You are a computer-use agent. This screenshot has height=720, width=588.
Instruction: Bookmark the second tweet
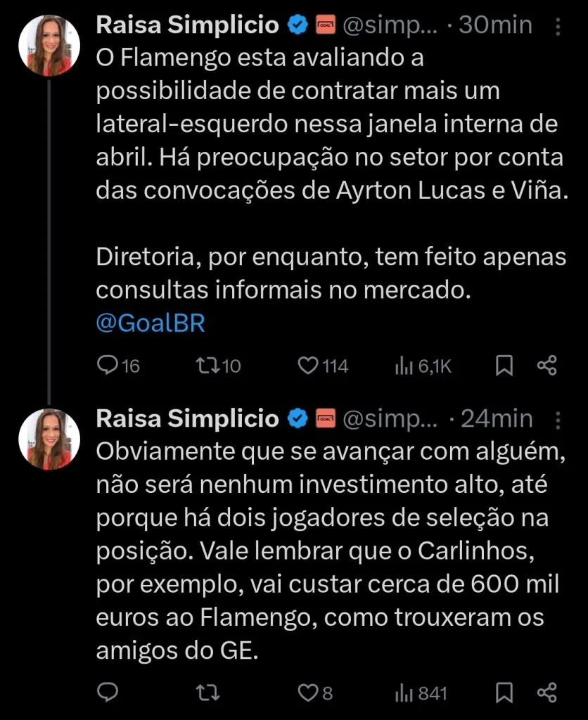pos(504,693)
